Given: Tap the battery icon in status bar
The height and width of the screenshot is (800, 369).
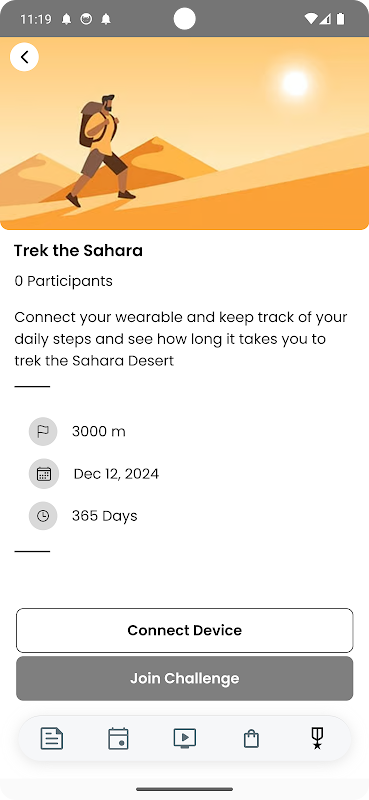Looking at the screenshot, I should pos(340,19).
